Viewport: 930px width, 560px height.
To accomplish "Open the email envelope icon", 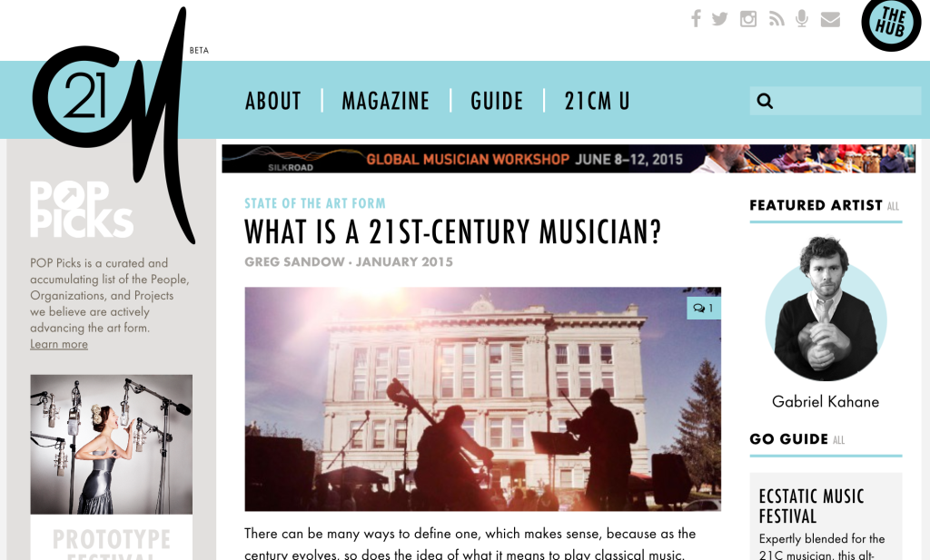I will [830, 20].
